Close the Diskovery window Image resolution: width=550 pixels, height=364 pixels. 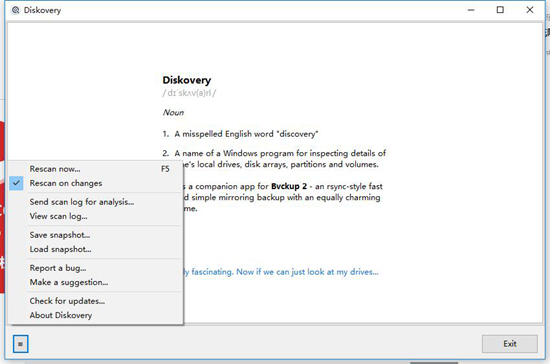tap(530, 10)
